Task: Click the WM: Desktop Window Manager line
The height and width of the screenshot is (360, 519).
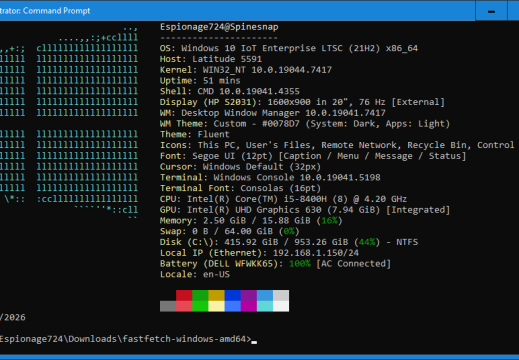Action: pos(273,113)
